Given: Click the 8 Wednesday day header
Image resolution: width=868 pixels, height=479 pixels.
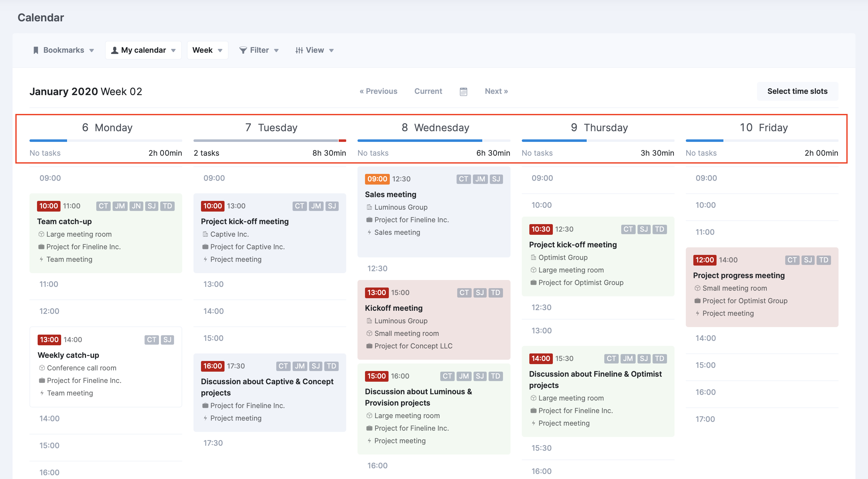Looking at the screenshot, I should (x=435, y=127).
